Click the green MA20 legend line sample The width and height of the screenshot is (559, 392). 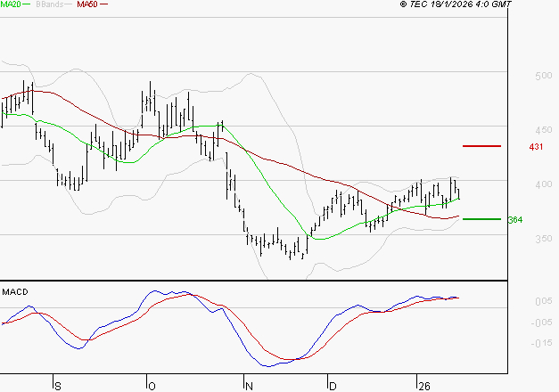coord(29,4)
